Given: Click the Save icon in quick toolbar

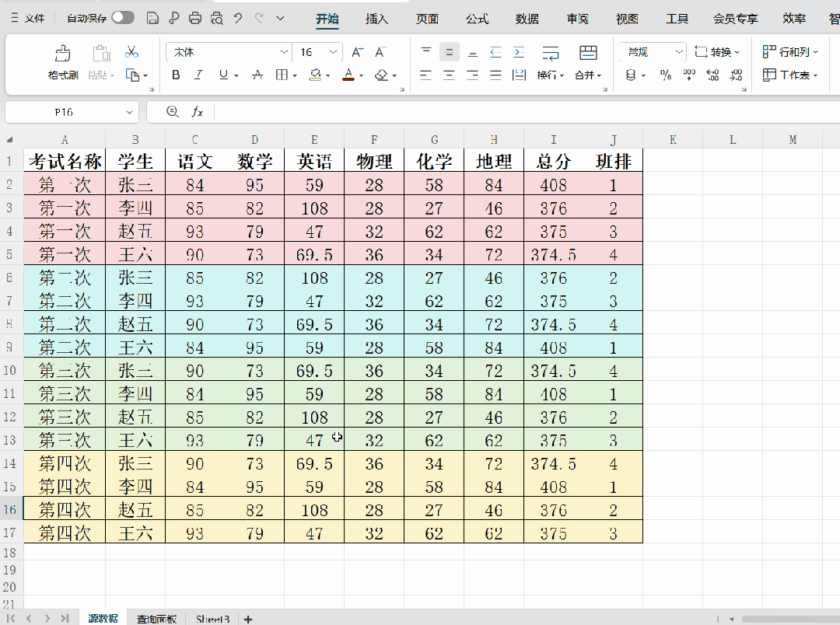Looking at the screenshot, I should (152, 19).
